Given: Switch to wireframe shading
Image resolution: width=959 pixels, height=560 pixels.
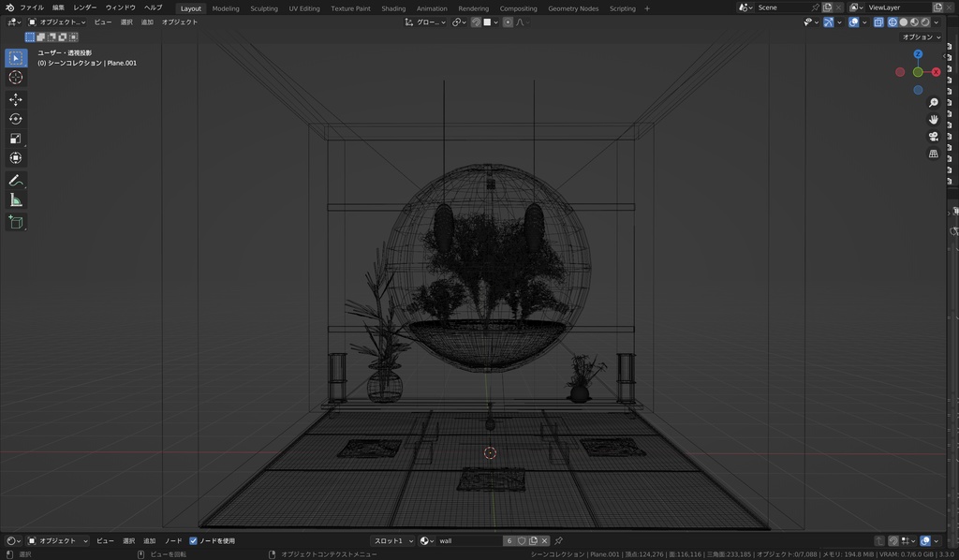Looking at the screenshot, I should [893, 22].
